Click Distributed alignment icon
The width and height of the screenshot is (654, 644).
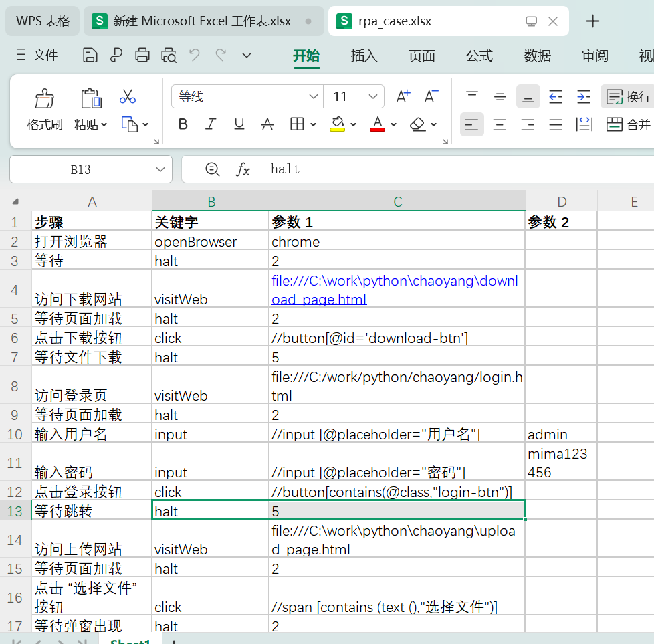584,124
